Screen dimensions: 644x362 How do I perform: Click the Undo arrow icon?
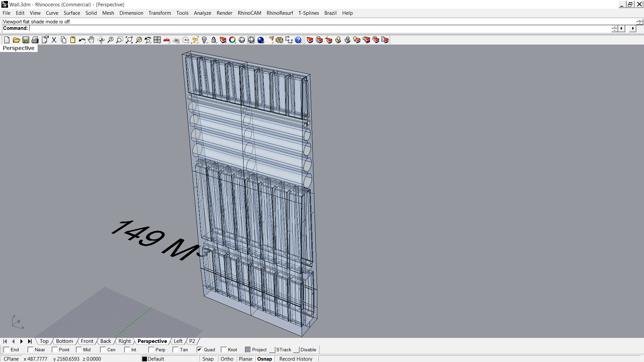(x=82, y=40)
